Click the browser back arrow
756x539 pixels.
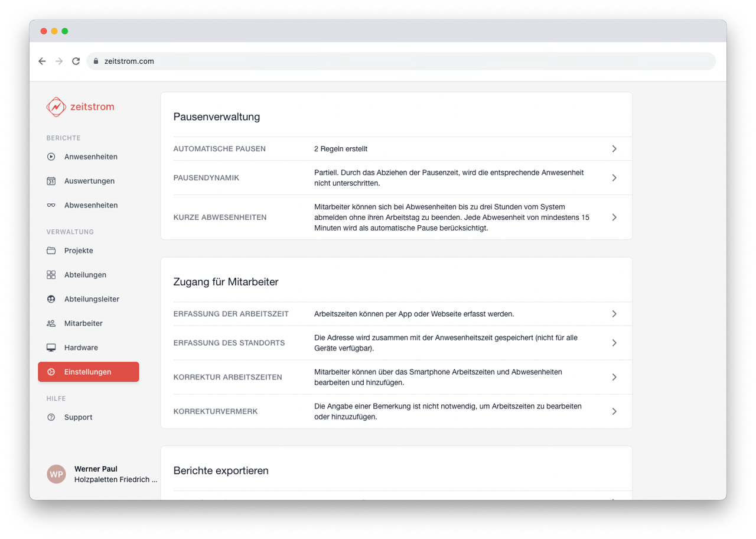(42, 61)
